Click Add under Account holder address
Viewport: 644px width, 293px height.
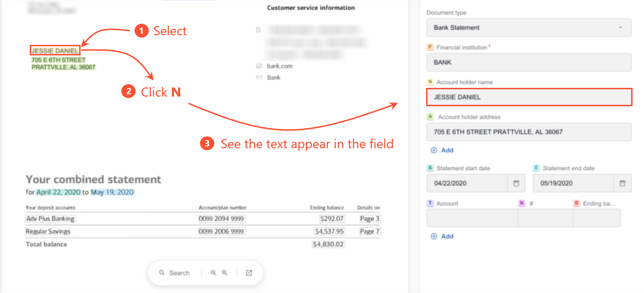(x=442, y=150)
